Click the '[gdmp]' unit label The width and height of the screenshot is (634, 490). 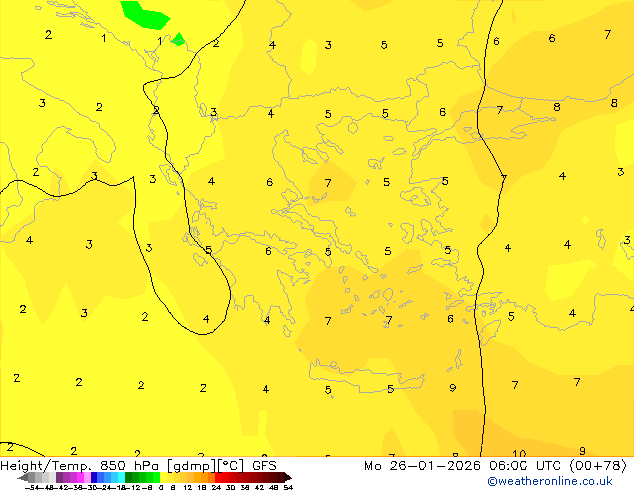pos(191,466)
